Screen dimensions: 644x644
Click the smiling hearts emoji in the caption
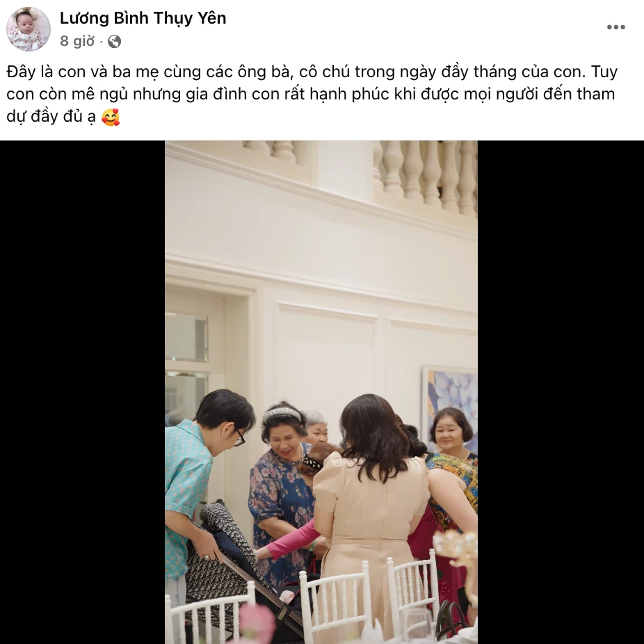[x=111, y=117]
